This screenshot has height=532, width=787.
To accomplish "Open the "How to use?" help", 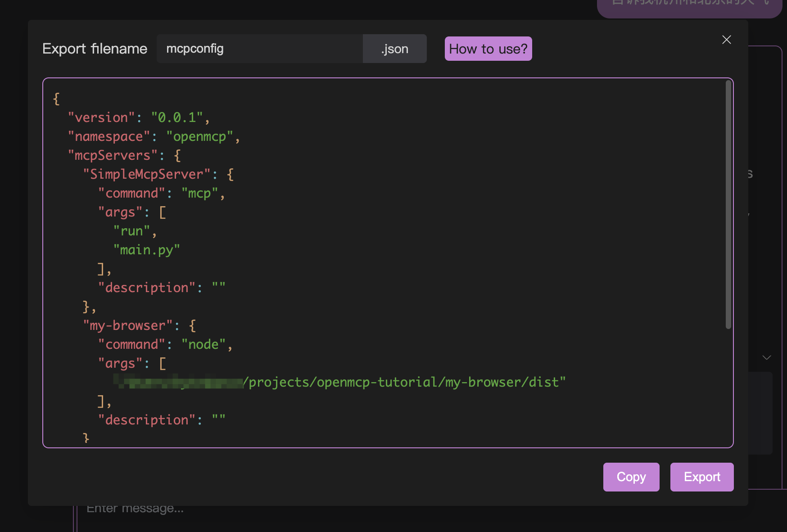I will [488, 49].
